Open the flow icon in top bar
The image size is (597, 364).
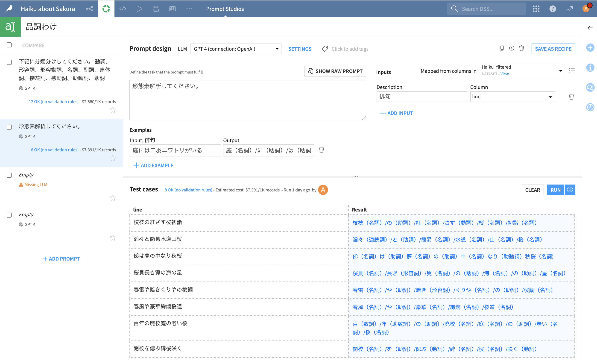89,9
